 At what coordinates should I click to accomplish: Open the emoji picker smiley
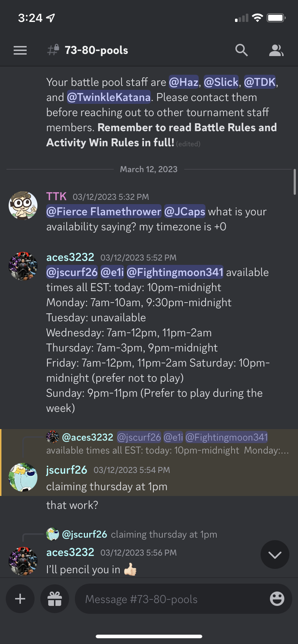click(277, 599)
